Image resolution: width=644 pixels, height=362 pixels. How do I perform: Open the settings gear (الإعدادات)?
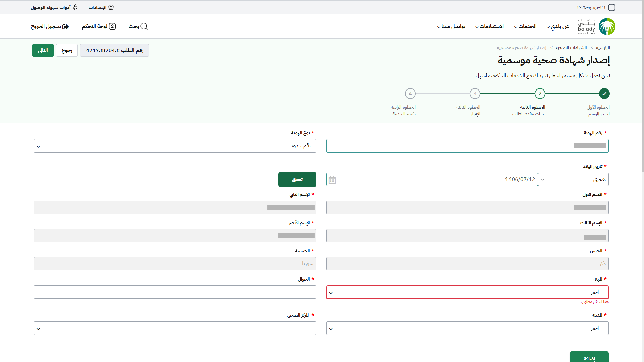click(x=111, y=7)
